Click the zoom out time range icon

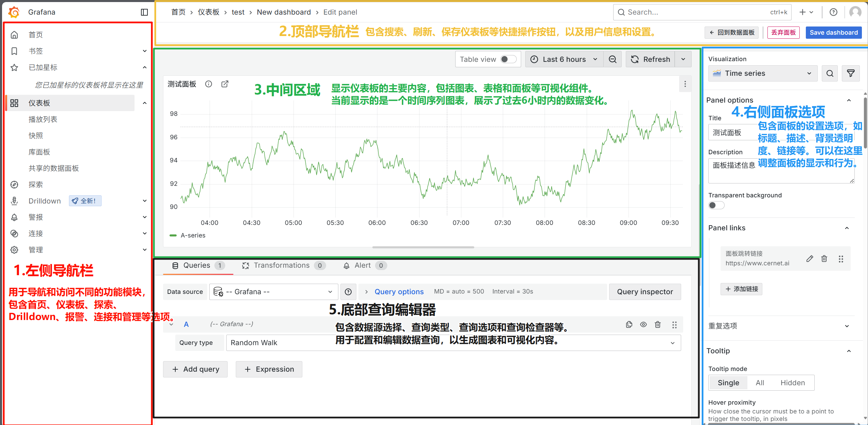point(612,59)
